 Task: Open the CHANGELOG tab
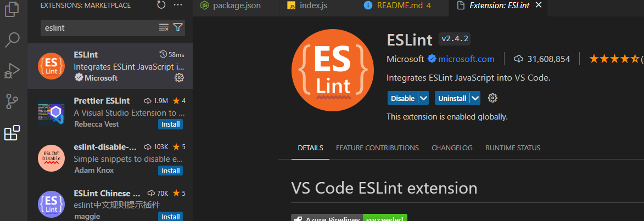pos(452,148)
